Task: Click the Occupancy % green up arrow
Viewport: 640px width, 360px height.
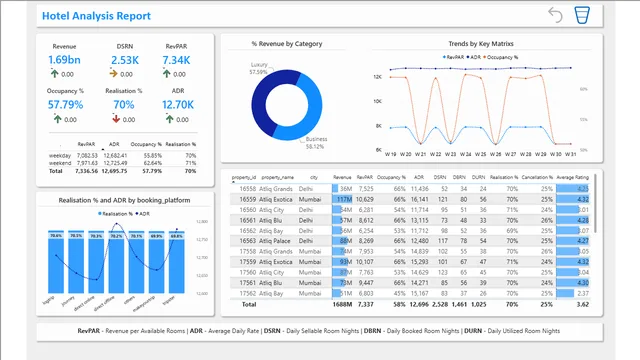Action: (x=58, y=119)
